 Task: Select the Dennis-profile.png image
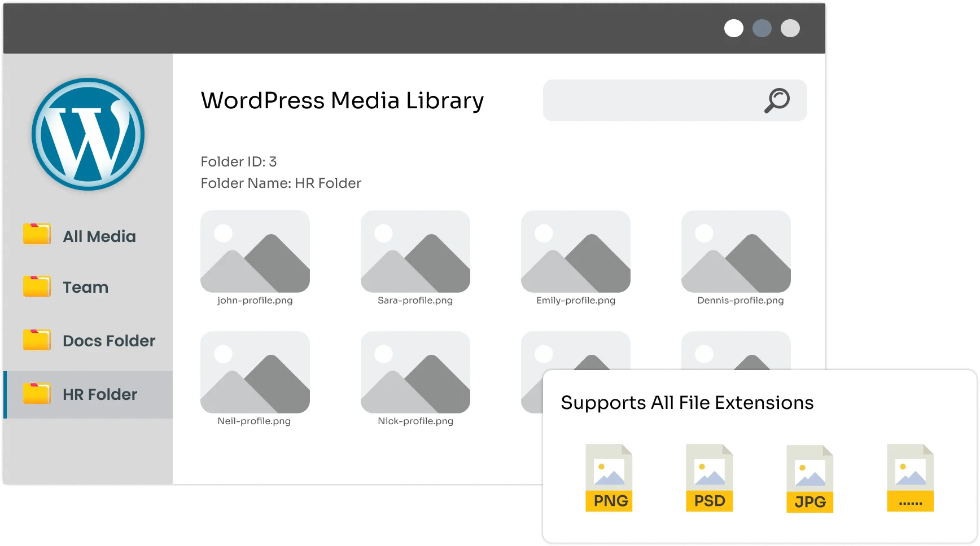(x=736, y=252)
